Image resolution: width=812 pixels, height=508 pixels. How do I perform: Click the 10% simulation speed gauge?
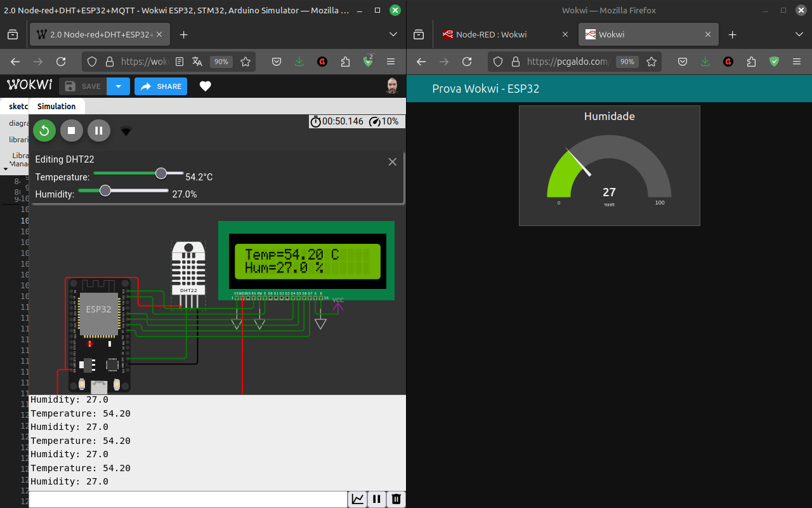384,121
